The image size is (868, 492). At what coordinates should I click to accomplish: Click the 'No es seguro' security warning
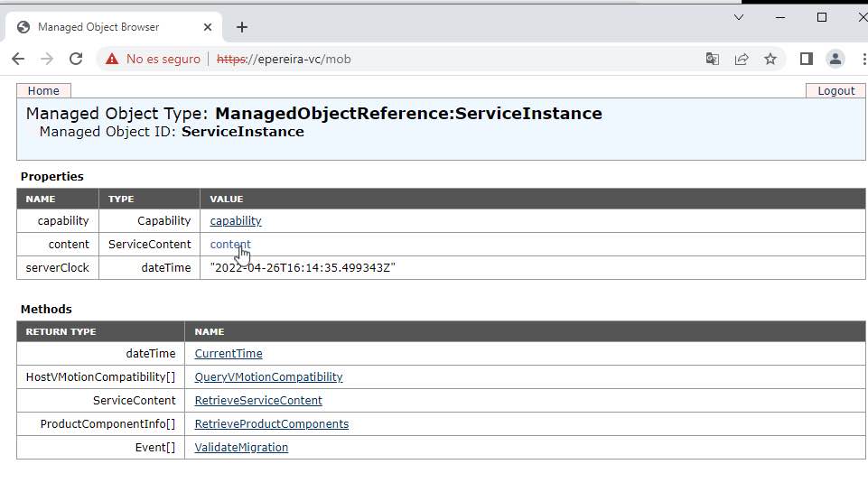coord(153,59)
